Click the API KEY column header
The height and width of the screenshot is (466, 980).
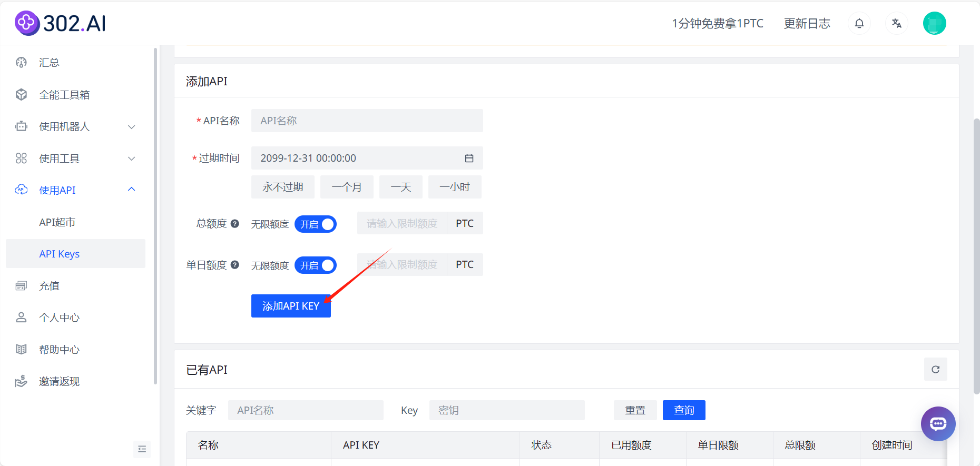[x=425, y=445]
